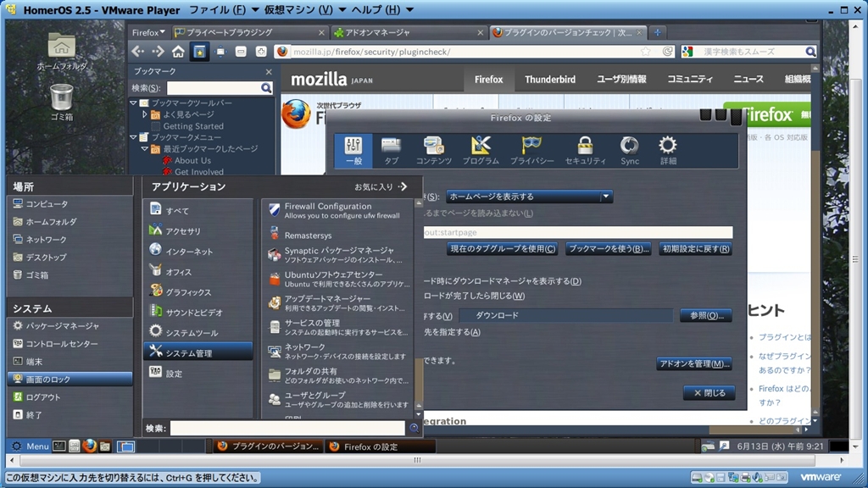Click the bookmarks sidebar search field
The image size is (868, 488).
point(213,88)
